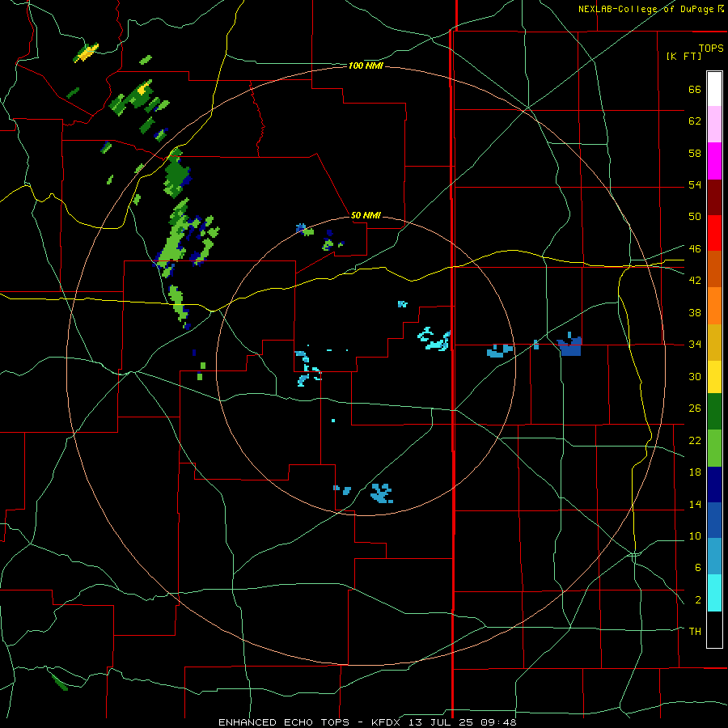Click the magenta 58 kft legend swatch
The width and height of the screenshot is (728, 728).
tap(714, 161)
